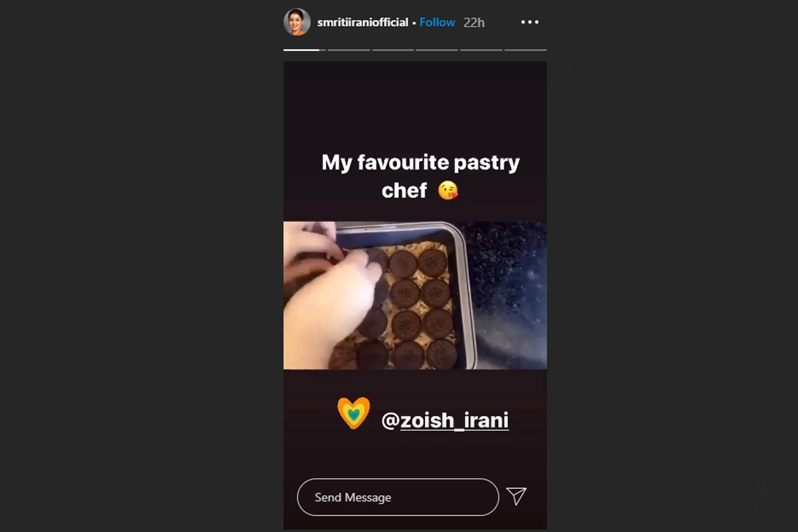This screenshot has height=532, width=798.
Task: Click the 22h timestamp
Action: coord(474,22)
